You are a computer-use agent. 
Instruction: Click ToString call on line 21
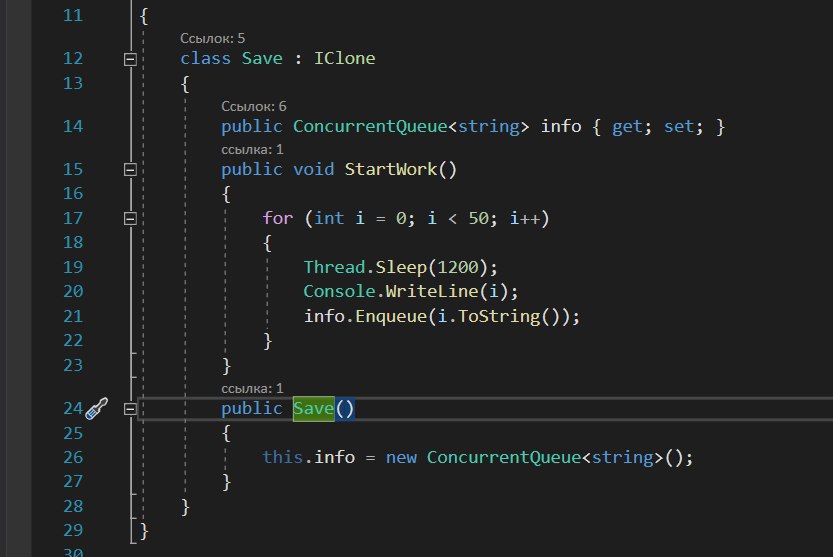[x=499, y=316]
